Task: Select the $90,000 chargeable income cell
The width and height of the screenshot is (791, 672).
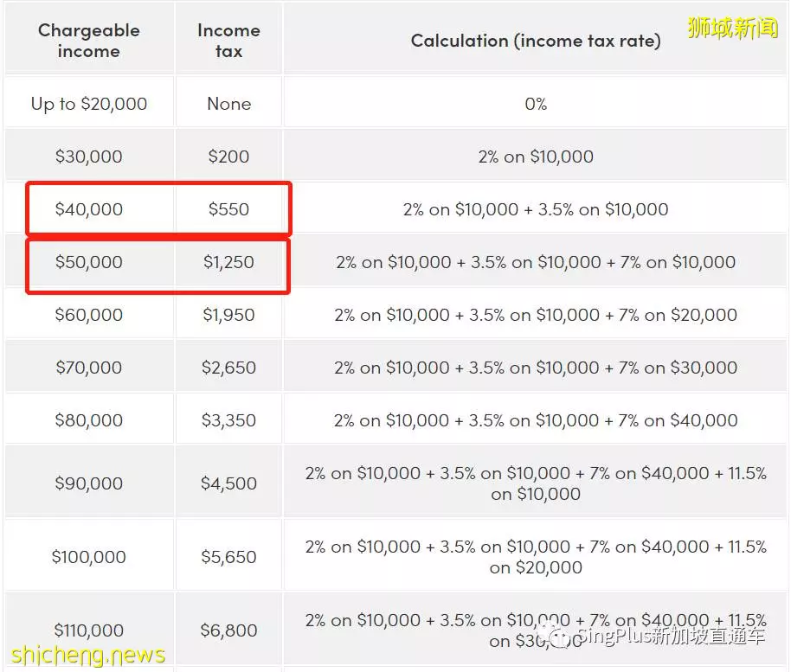Action: point(89,483)
